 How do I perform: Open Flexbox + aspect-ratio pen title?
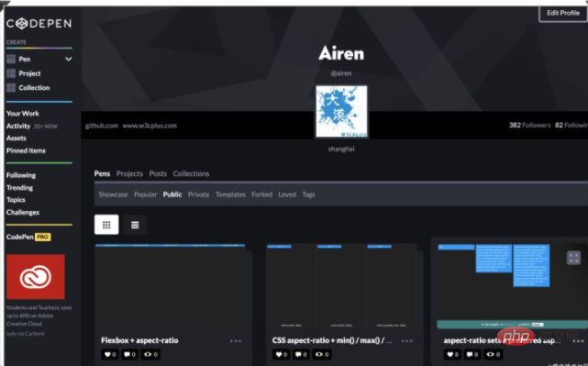(139, 340)
